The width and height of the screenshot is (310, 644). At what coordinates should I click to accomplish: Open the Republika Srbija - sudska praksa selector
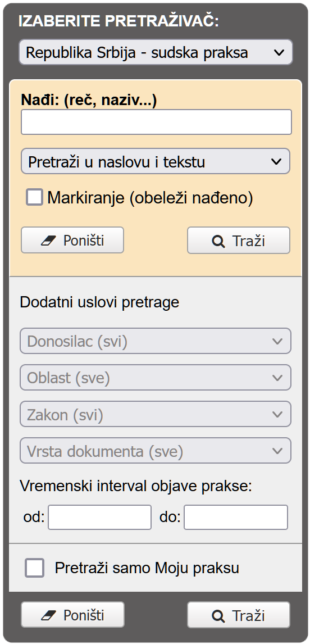click(x=156, y=52)
